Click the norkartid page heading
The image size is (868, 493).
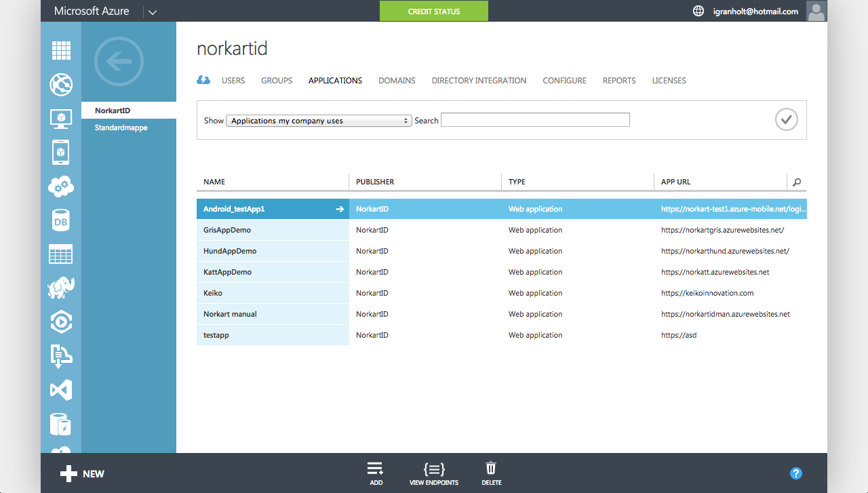232,49
